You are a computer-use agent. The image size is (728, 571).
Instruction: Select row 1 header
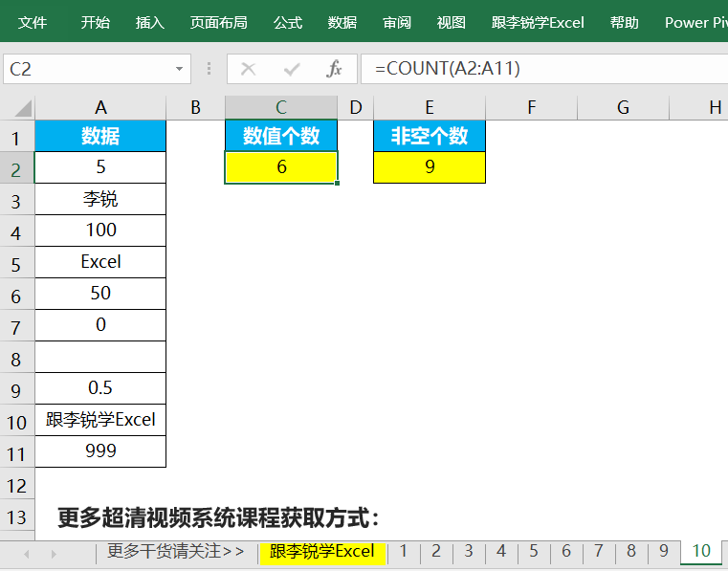[x=16, y=138]
